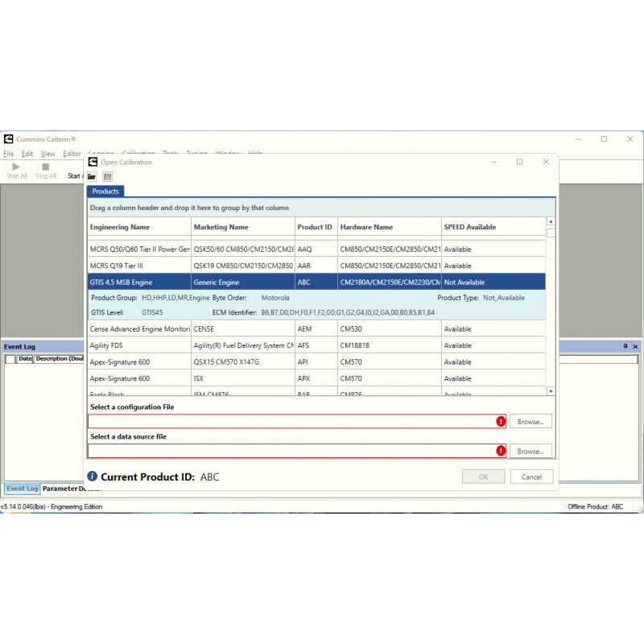
Task: Click Cancel in Open Calibration dialog
Action: pos(531,477)
